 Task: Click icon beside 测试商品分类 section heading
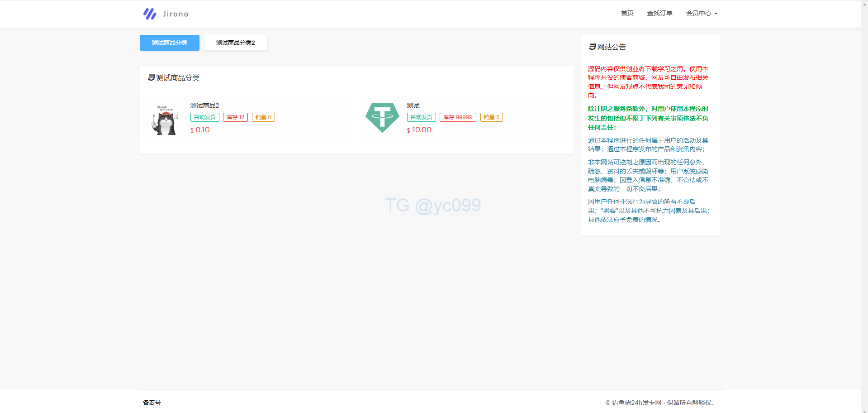[152, 78]
